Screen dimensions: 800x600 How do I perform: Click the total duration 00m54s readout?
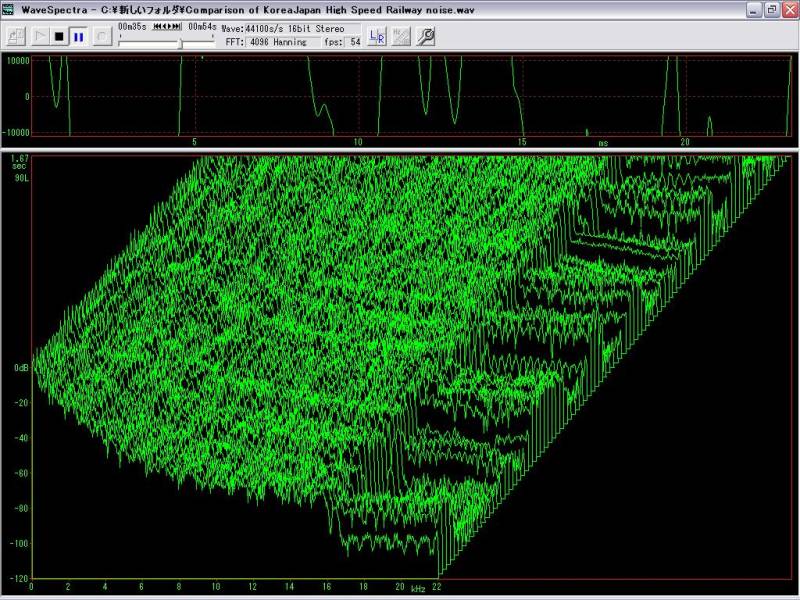coord(203,26)
